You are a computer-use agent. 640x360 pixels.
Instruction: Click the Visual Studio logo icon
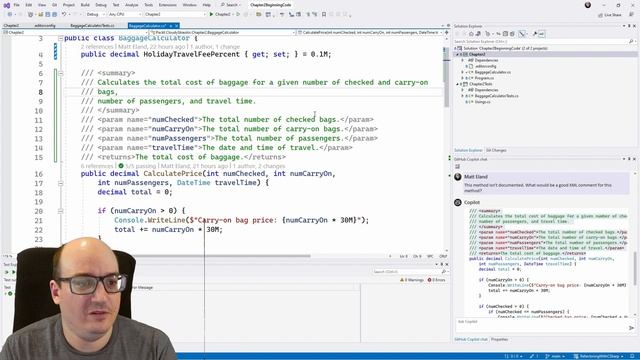tap(6, 5)
